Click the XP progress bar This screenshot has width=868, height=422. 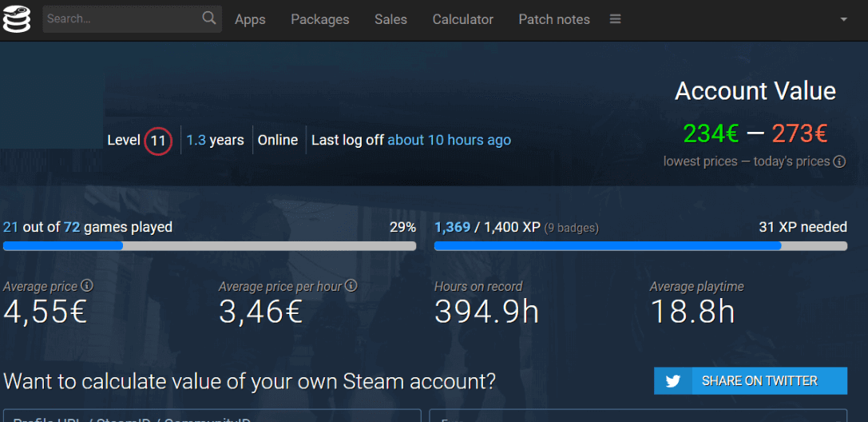point(640,246)
